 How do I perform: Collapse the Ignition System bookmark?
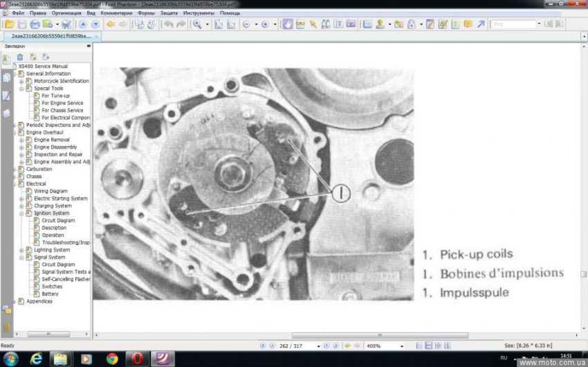click(x=21, y=213)
